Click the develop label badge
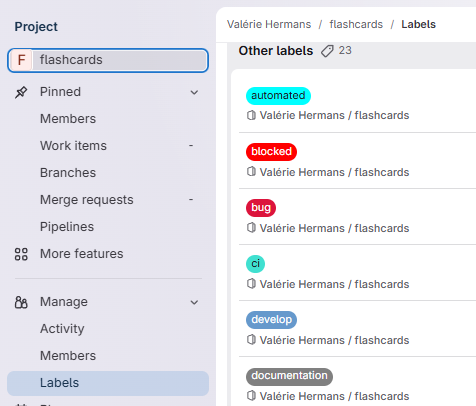Image resolution: width=476 pixels, height=406 pixels. pos(271,320)
